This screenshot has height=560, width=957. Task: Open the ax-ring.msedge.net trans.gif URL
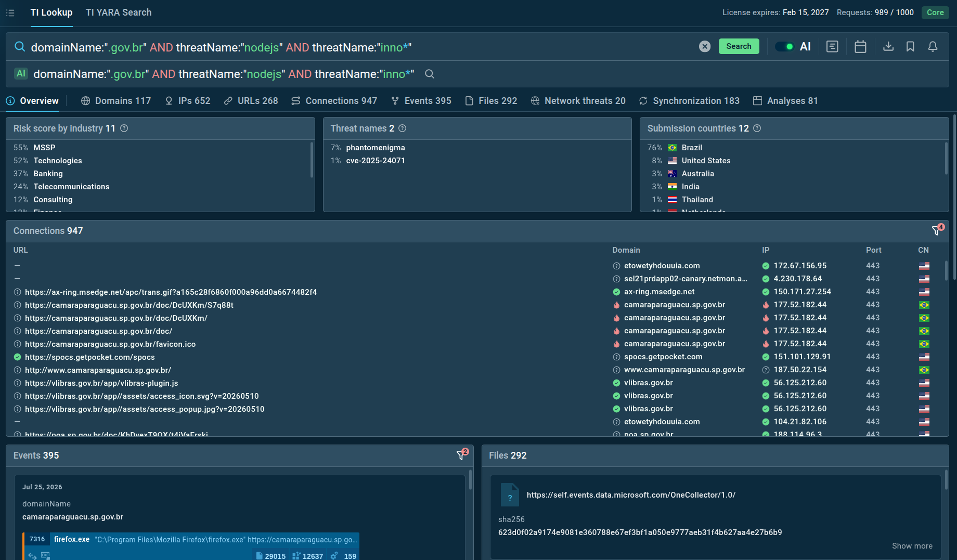[x=171, y=292]
